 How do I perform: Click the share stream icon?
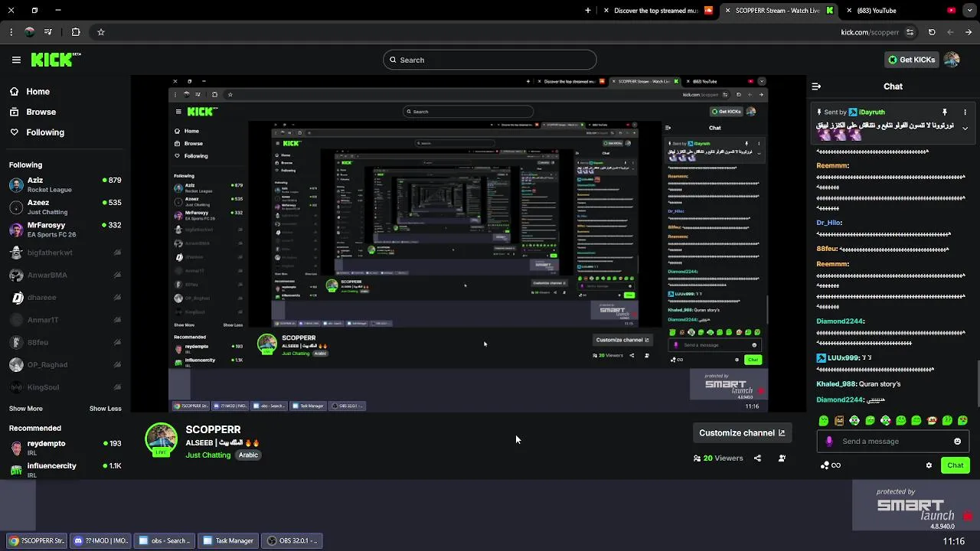[x=757, y=458]
